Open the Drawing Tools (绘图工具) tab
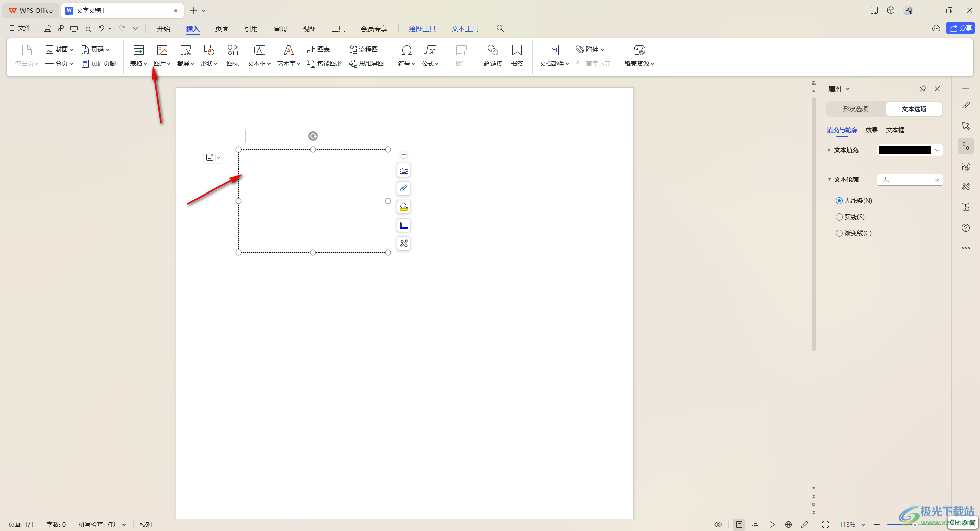 tap(423, 29)
